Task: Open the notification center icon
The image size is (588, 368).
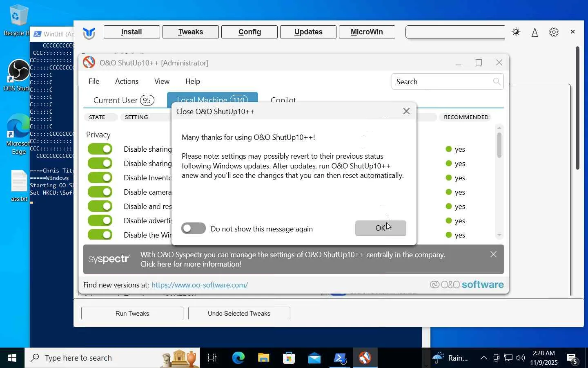Action: (572, 359)
